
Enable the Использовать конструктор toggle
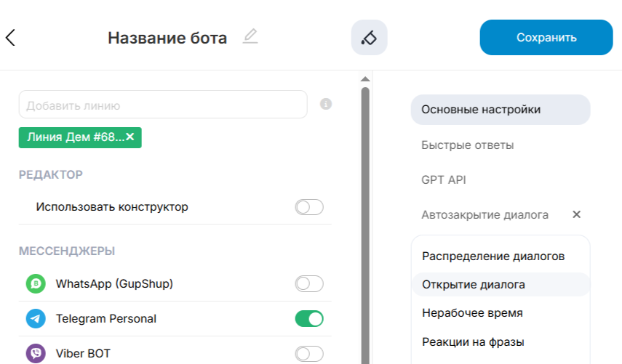(x=308, y=207)
